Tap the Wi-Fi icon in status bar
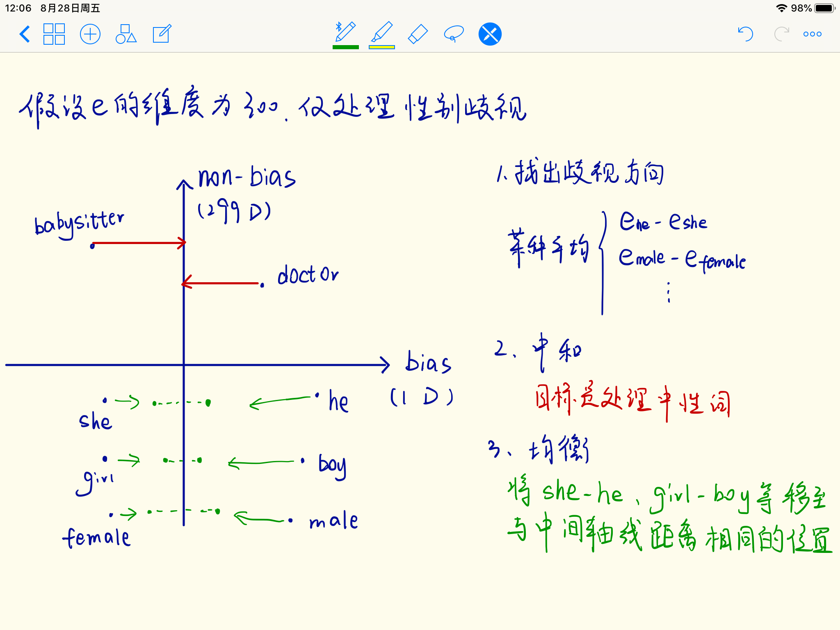This screenshot has height=630, width=840. [781, 8]
